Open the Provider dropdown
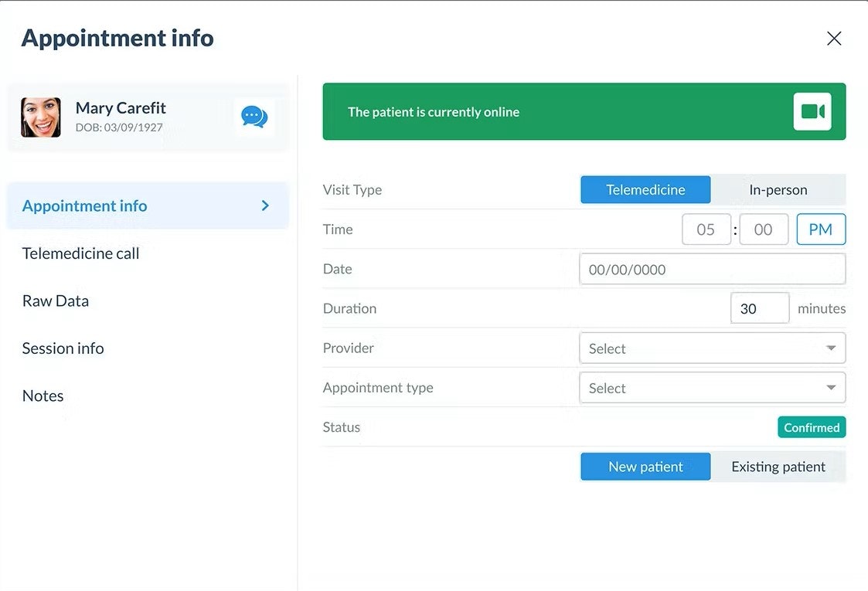 pos(711,348)
